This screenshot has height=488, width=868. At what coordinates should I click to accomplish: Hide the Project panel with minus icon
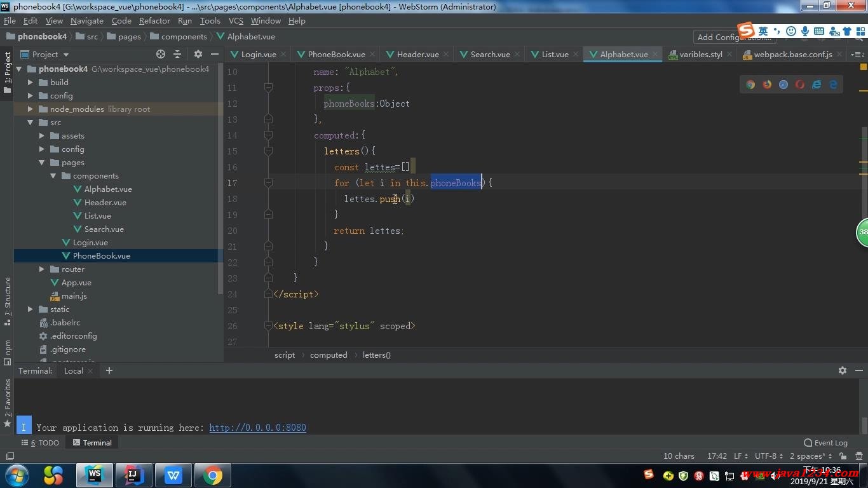click(x=215, y=54)
